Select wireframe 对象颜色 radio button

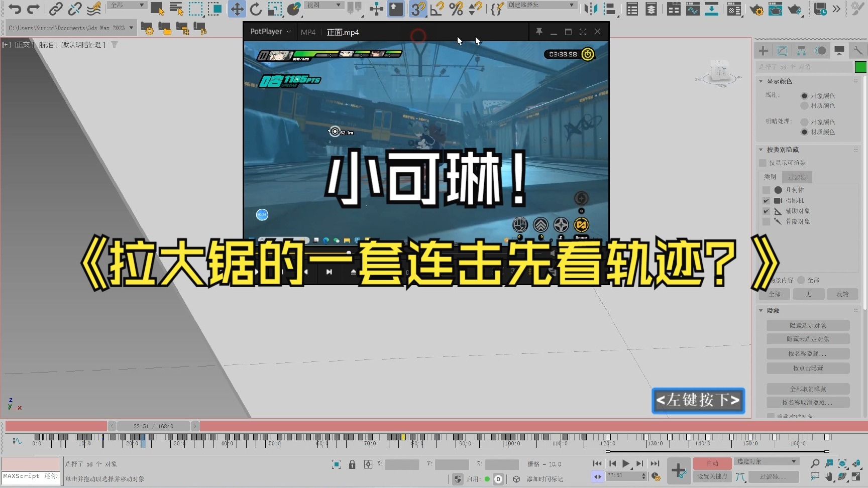804,96
